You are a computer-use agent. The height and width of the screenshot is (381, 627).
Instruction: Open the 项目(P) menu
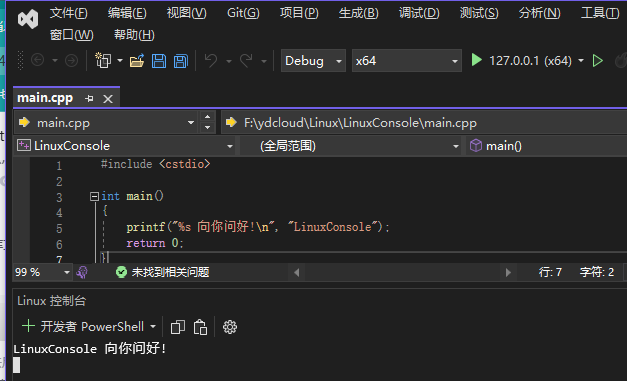coord(299,13)
